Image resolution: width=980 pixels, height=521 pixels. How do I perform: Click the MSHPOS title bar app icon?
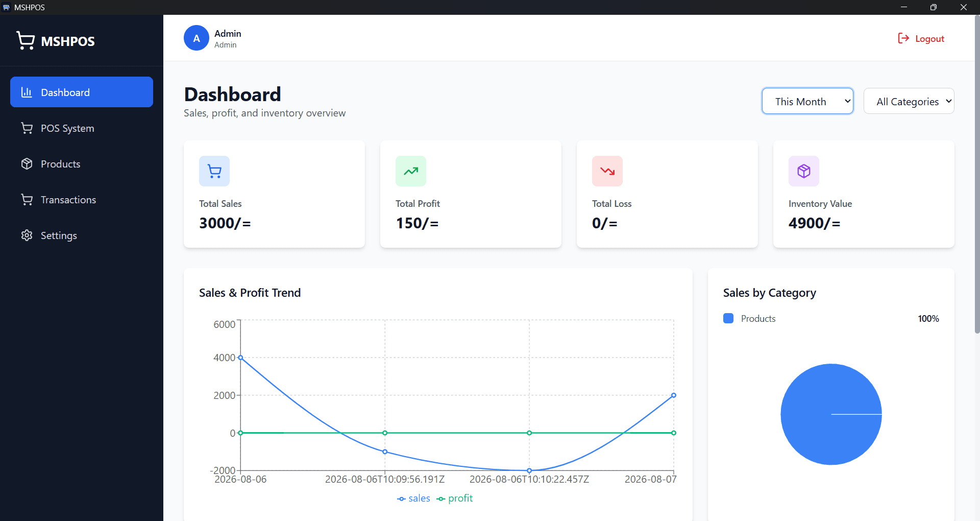6,7
